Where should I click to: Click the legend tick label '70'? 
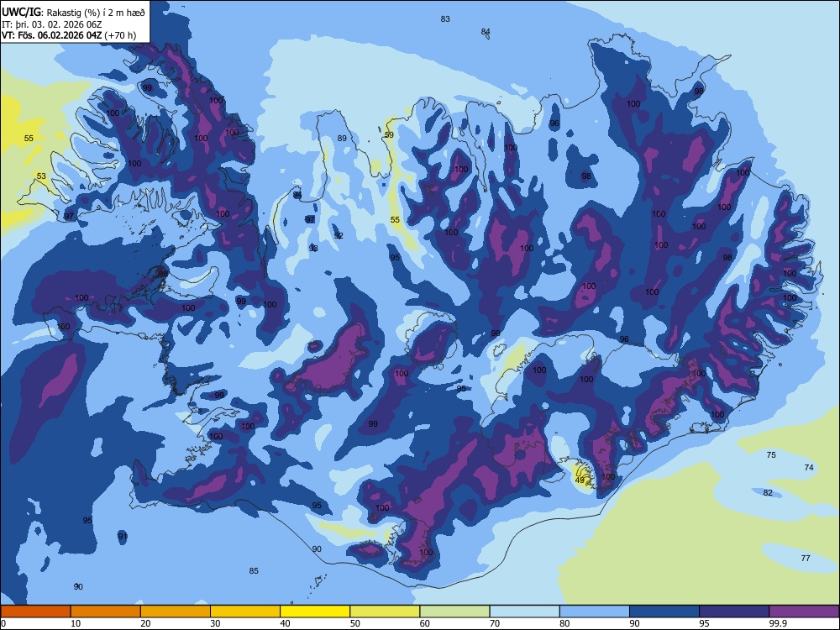(495, 623)
